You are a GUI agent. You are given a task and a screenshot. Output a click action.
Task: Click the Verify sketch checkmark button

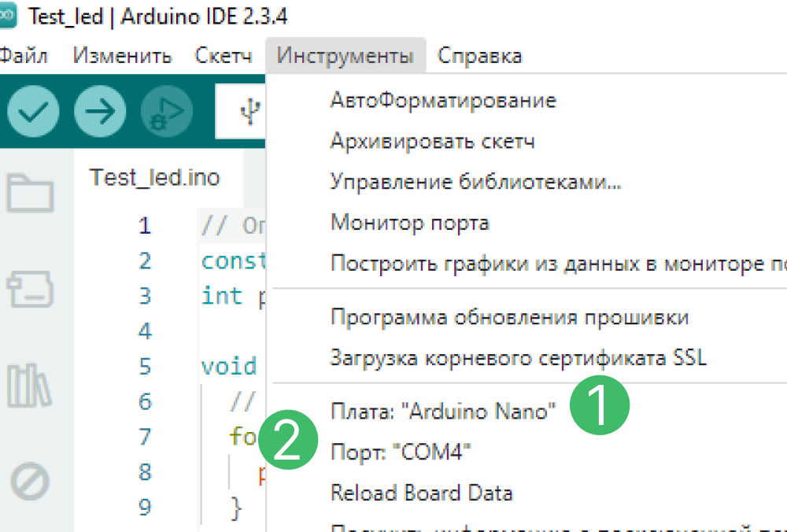click(33, 111)
